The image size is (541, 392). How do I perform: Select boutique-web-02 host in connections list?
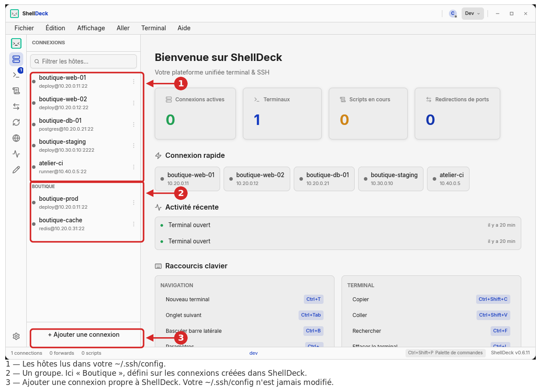coord(83,103)
